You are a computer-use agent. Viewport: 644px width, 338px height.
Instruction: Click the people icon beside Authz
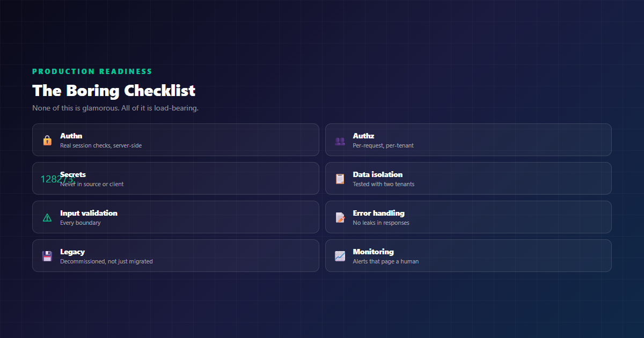click(340, 141)
